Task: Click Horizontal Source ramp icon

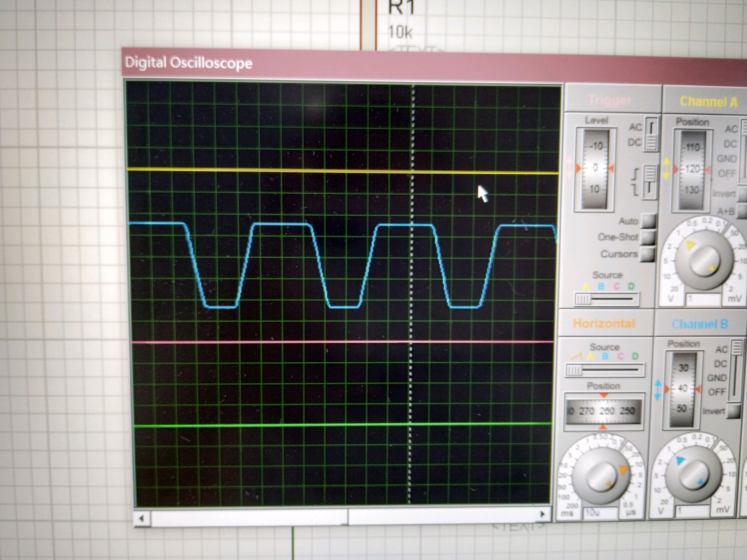Action: click(x=577, y=356)
